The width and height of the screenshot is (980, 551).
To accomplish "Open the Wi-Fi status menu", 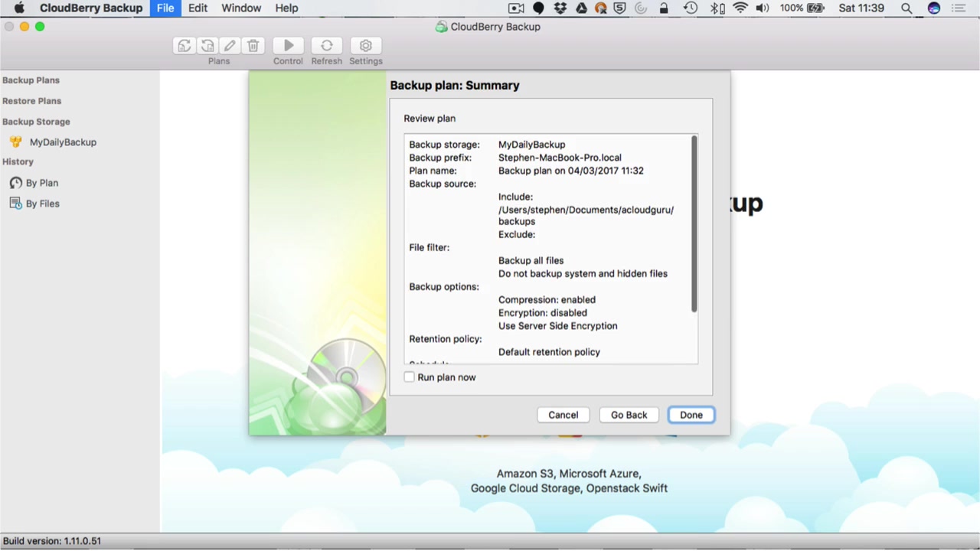I will coord(740,8).
